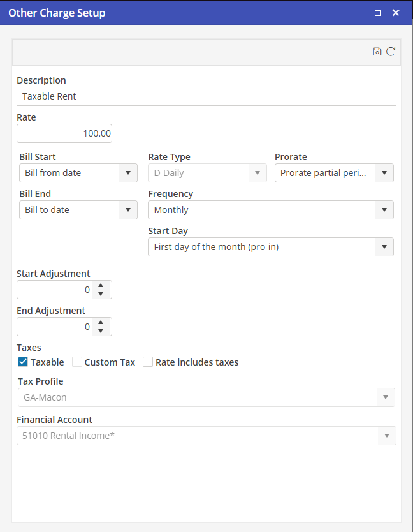Viewport: 413px width, 532px height.
Task: Maximize the Other Charge Setup window
Action: (x=378, y=13)
